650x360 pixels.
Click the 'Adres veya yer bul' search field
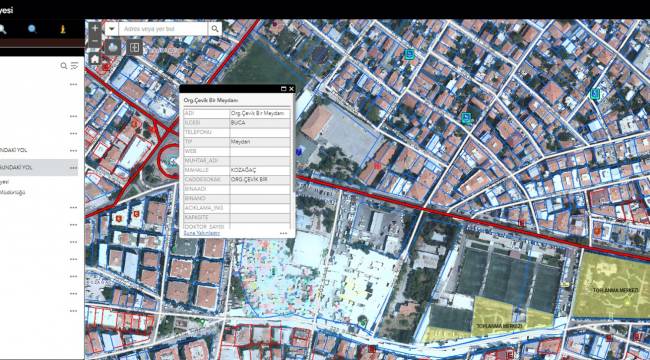pyautogui.click(x=163, y=29)
